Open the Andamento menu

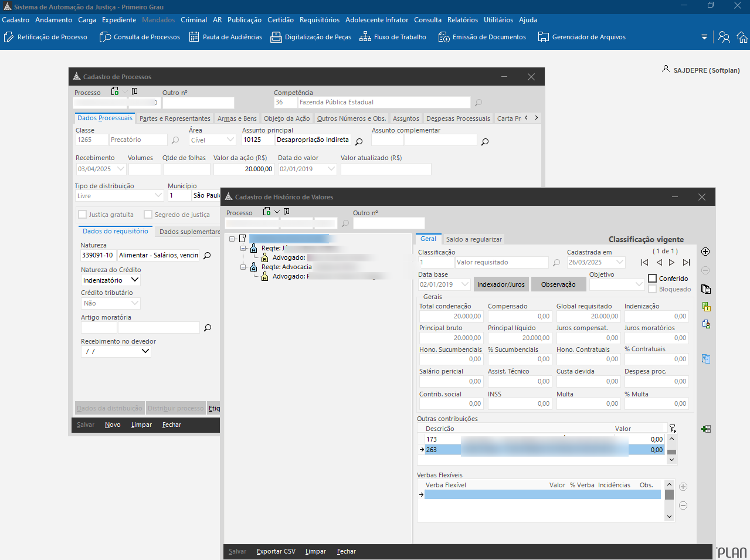53,20
